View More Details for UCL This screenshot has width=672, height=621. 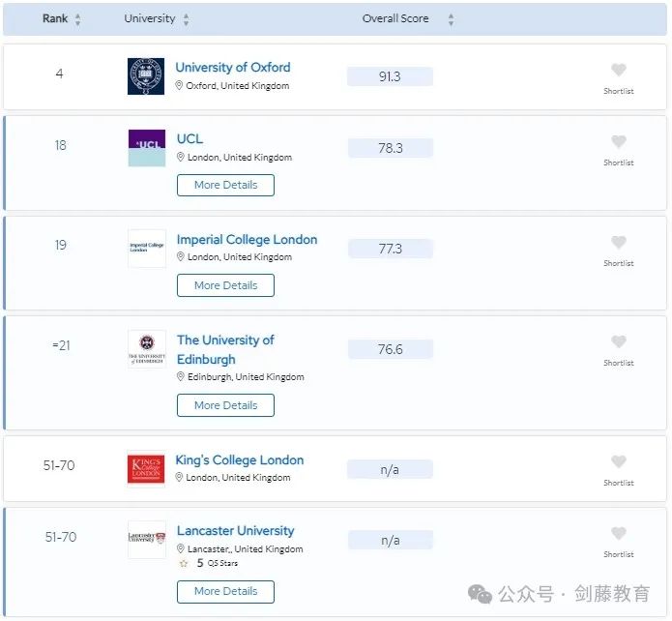click(225, 186)
